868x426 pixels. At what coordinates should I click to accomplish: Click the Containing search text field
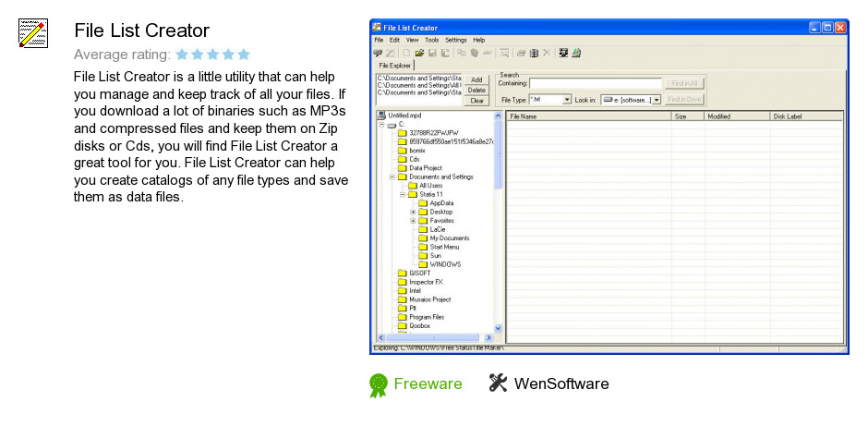596,84
